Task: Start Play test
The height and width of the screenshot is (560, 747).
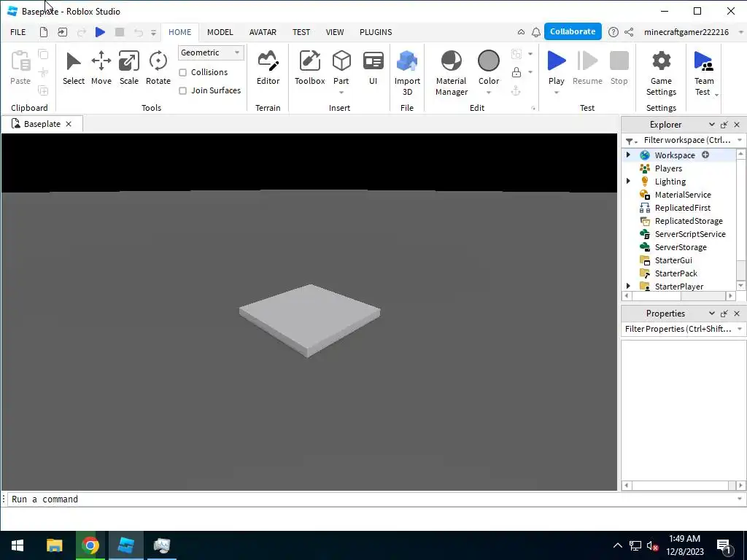Action: [556, 66]
